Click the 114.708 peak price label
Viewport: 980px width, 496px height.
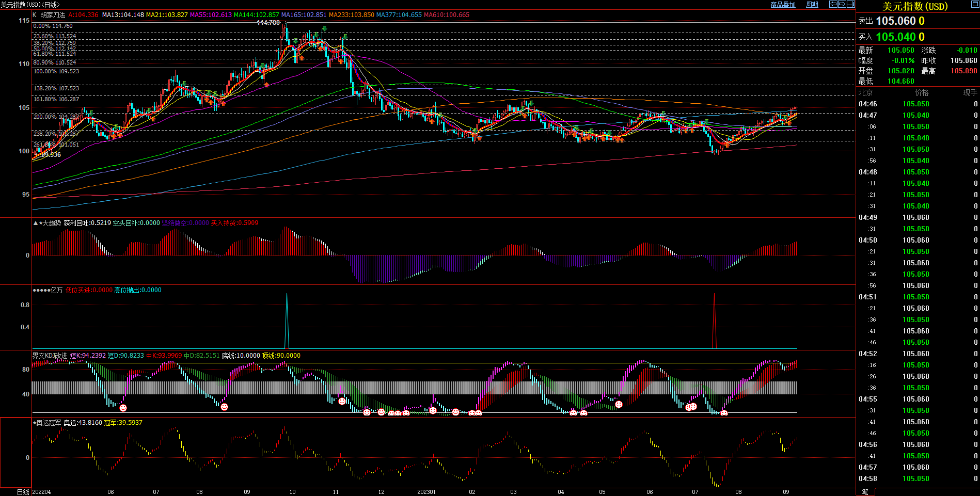click(268, 23)
